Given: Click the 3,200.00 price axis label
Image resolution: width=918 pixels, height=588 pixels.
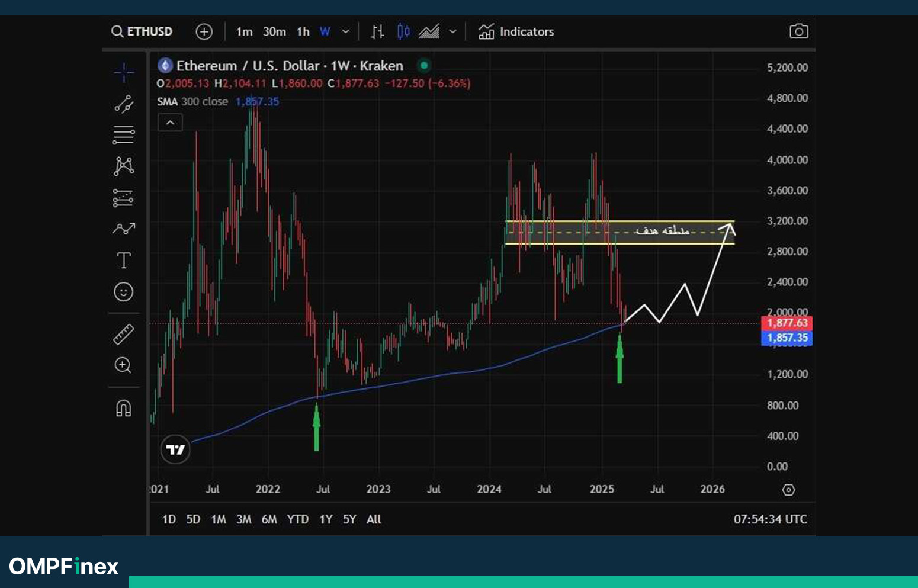Looking at the screenshot, I should coord(787,221).
